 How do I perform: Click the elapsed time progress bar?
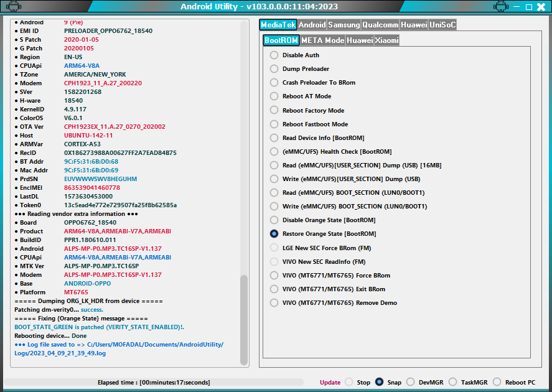click(x=154, y=383)
